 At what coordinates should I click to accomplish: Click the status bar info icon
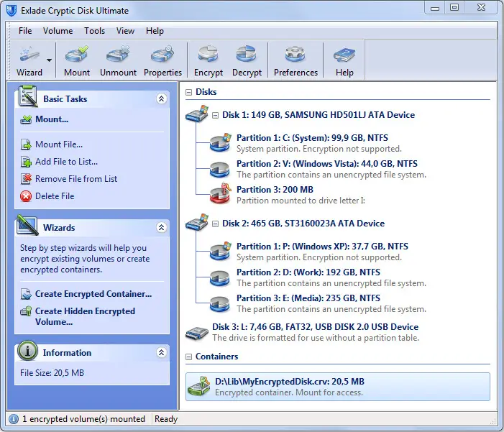[14, 419]
